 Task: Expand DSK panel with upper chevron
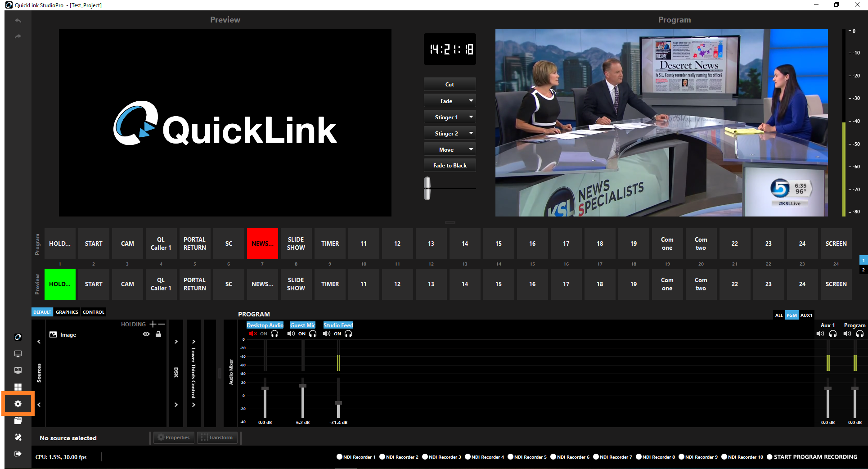point(176,342)
